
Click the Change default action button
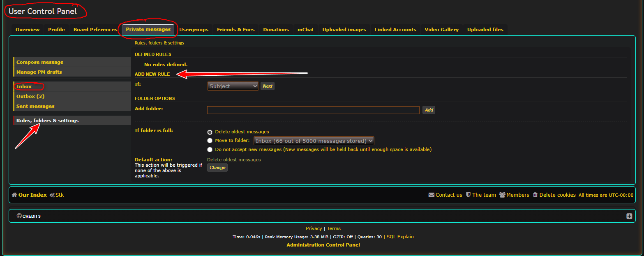[x=217, y=168]
